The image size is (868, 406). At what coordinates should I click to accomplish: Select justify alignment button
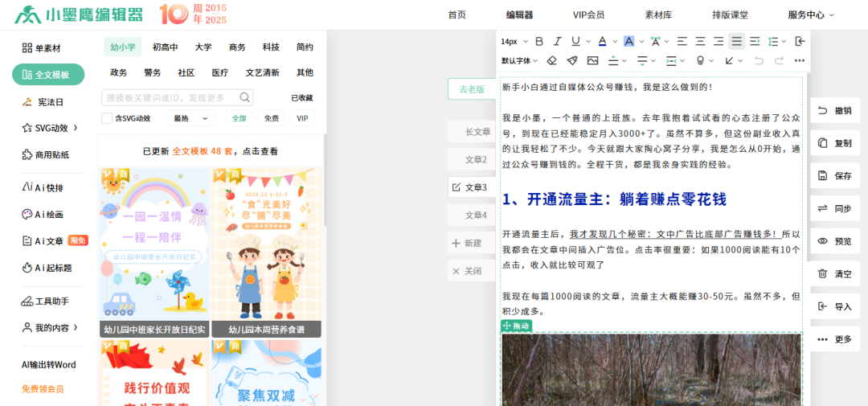(x=736, y=41)
